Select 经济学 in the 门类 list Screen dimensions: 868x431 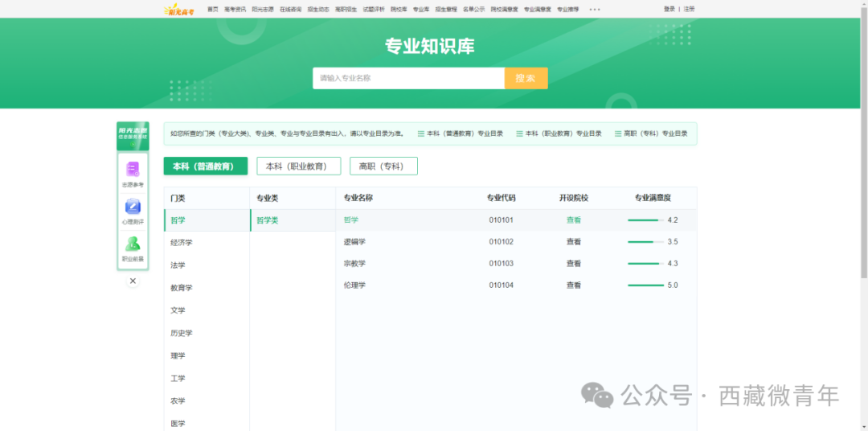point(207,243)
